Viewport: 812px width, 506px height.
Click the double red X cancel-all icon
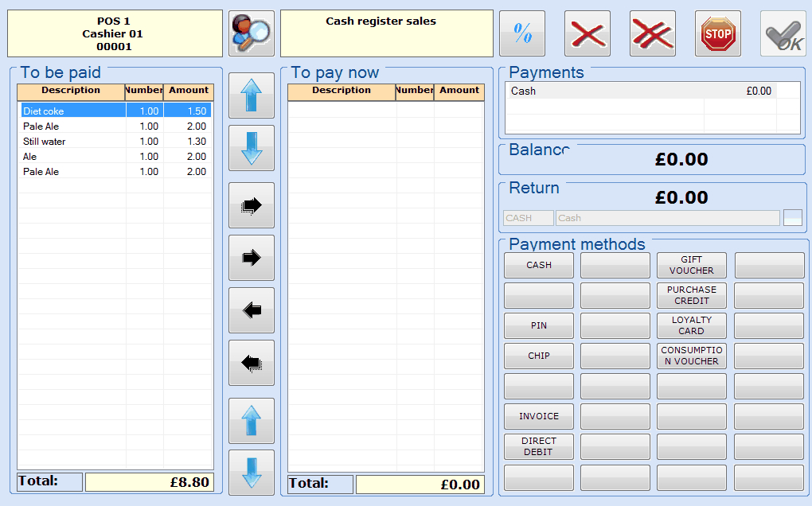pos(653,33)
